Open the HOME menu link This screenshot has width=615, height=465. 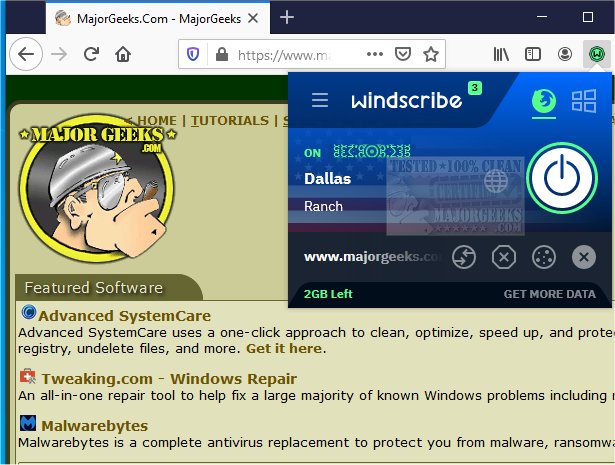pos(156,121)
